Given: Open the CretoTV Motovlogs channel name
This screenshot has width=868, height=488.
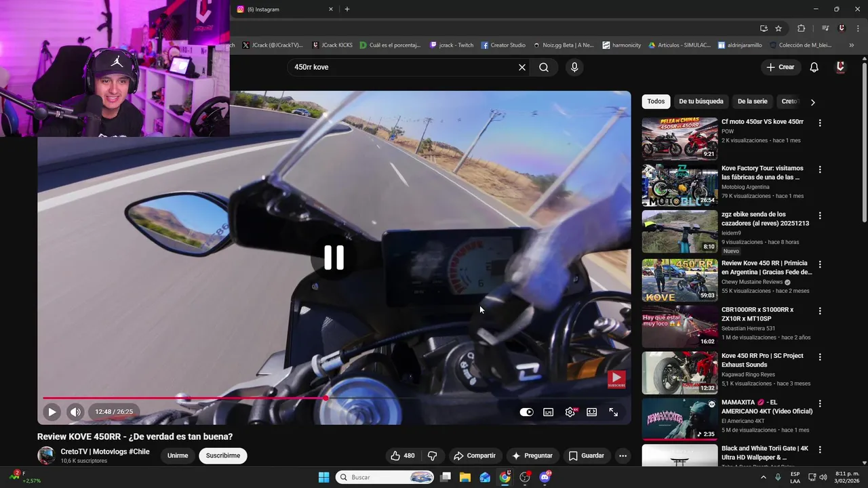Looking at the screenshot, I should point(105,451).
